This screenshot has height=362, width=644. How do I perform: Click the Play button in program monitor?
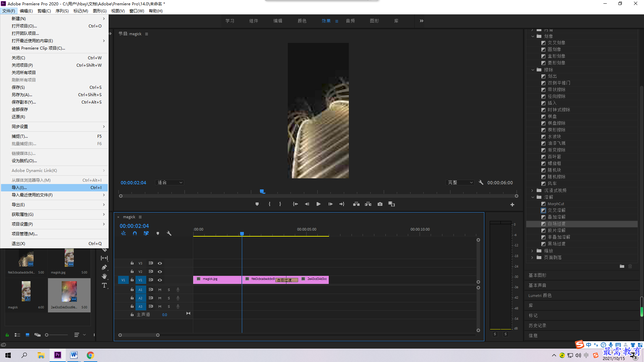[318, 204]
